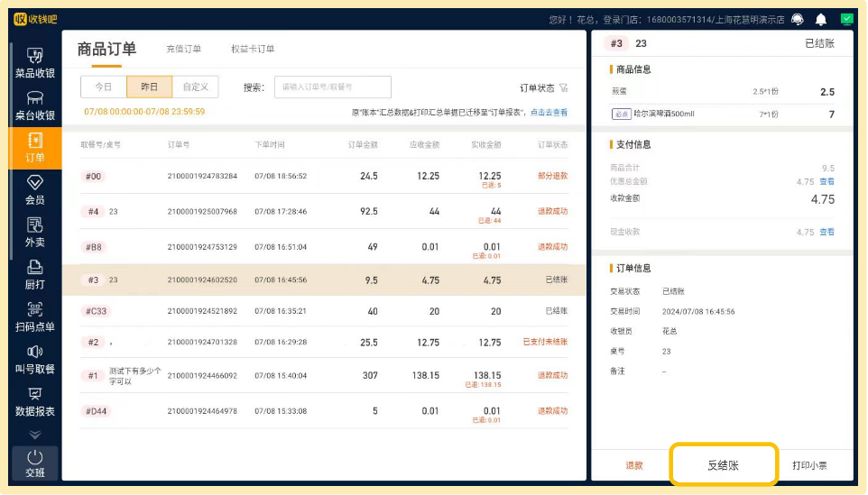Click the 已结账 status in detail header
Viewport: 868px width, 495px height.
819,43
